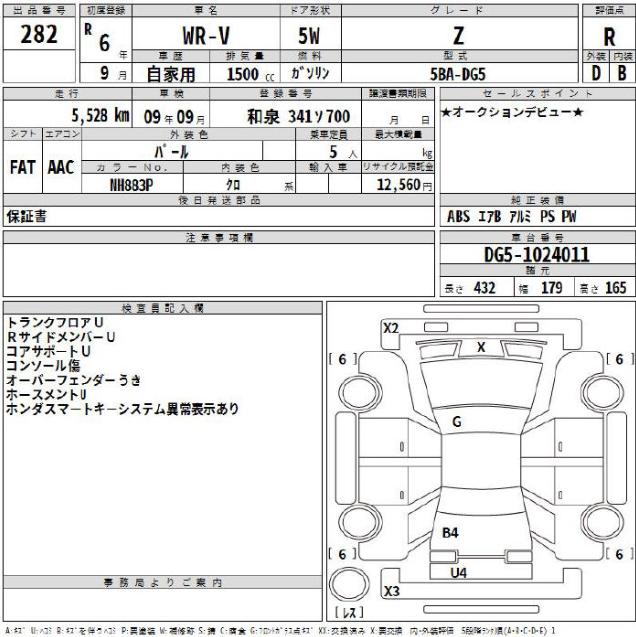Select the spare tire circle above レス
The width and height of the screenshot is (636, 637).
pyautogui.click(x=351, y=583)
